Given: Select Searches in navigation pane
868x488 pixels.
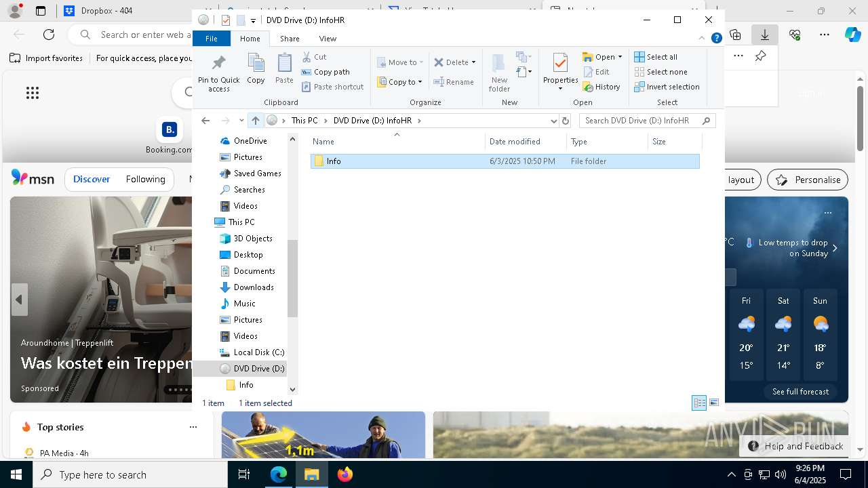Looking at the screenshot, I should (x=248, y=190).
